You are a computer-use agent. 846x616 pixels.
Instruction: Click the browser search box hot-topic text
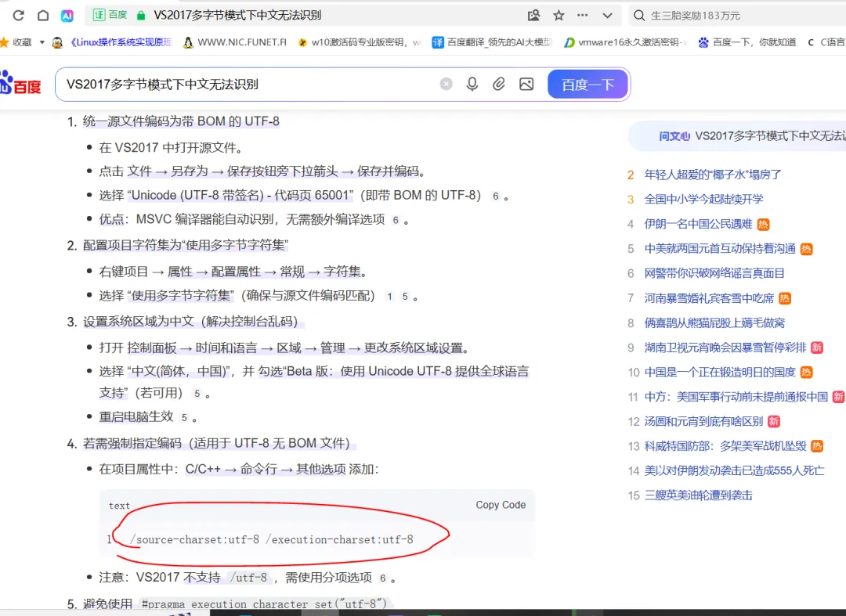696,16
